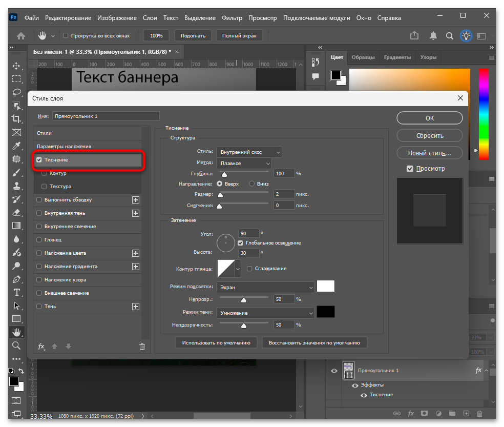Open the Стиль dropdown Внутренний скос
This screenshot has width=504, height=427.
249,152
